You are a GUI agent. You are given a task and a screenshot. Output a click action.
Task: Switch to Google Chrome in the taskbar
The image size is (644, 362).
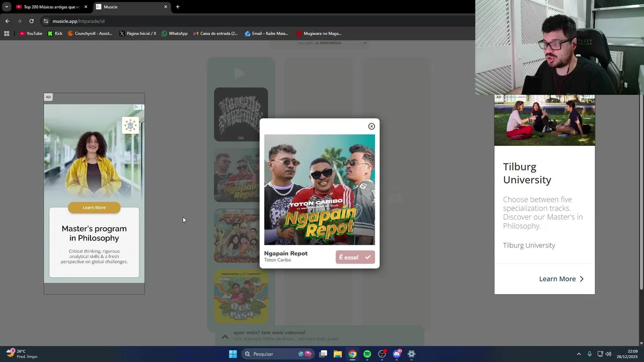point(352,354)
